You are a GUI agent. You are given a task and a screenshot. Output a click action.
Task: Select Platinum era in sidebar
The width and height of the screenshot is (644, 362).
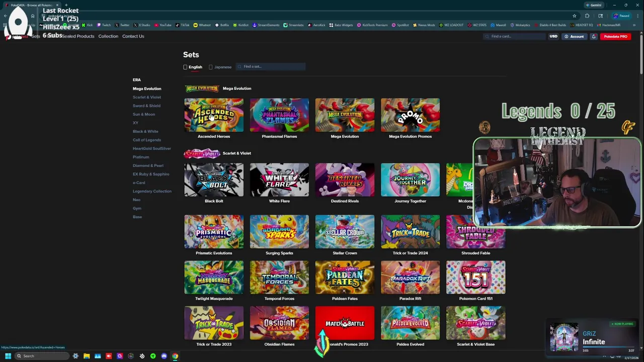[x=141, y=157]
